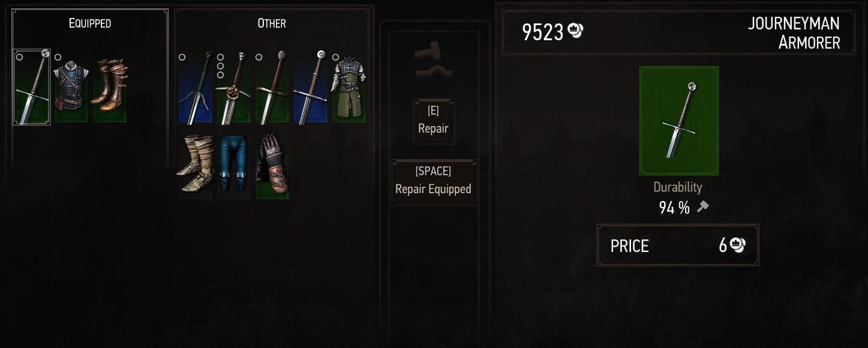Click the 9523 crowns balance

pyautogui.click(x=552, y=32)
